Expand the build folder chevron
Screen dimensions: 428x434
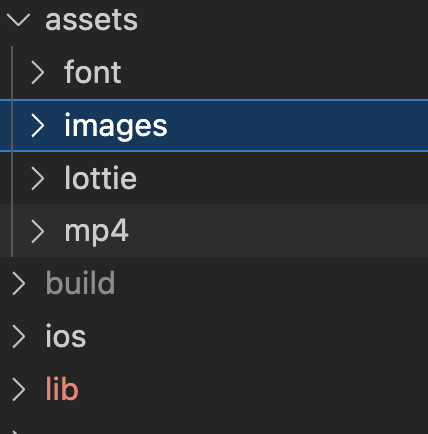tap(19, 284)
